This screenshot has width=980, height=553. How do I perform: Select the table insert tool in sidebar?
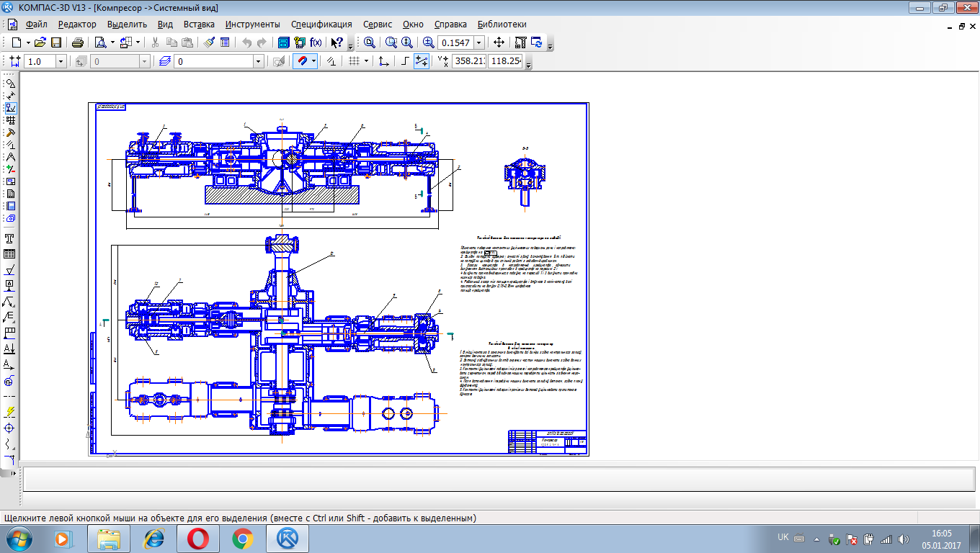[x=10, y=254]
